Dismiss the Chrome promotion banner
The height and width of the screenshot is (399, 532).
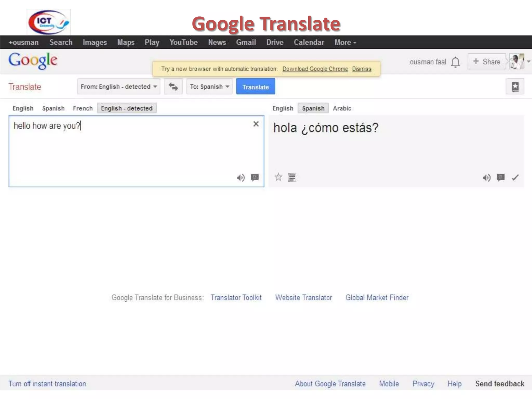coord(362,69)
